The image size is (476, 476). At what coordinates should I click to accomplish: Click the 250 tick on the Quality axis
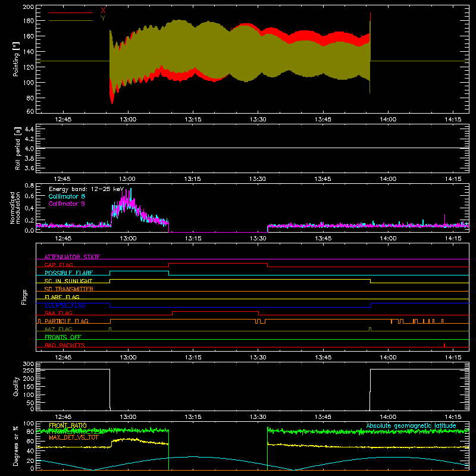click(x=29, y=371)
